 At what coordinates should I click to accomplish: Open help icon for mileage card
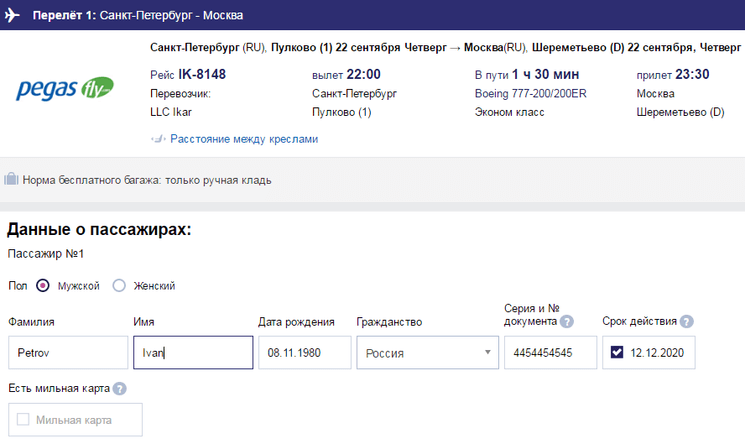click(x=120, y=388)
